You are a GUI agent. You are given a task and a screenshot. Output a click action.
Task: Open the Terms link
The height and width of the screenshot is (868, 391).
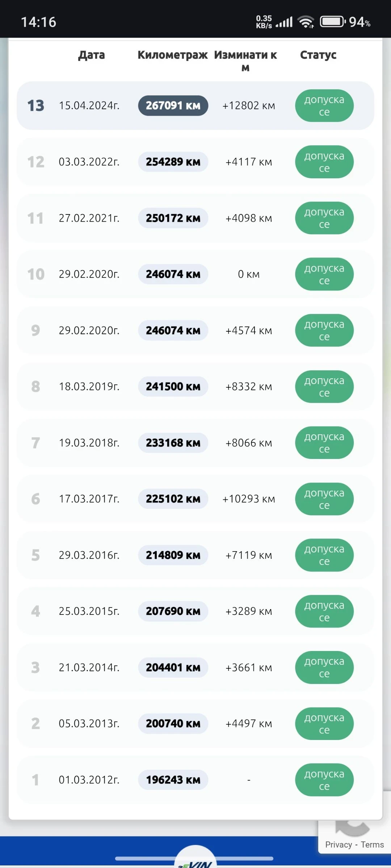coord(372,844)
